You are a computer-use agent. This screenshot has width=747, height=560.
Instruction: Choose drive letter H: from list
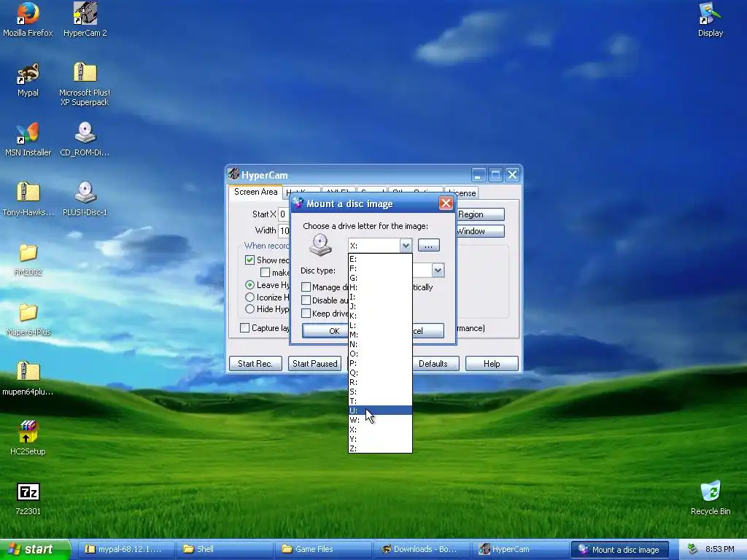click(x=380, y=287)
